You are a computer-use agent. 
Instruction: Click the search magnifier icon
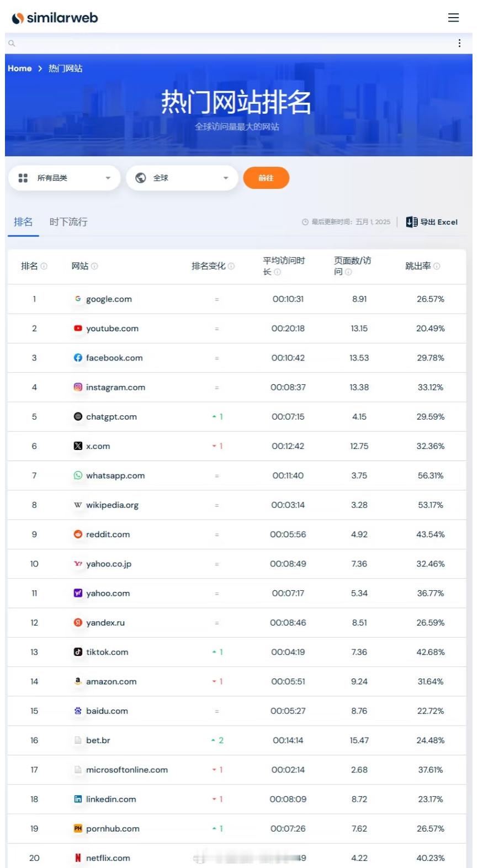[x=12, y=43]
